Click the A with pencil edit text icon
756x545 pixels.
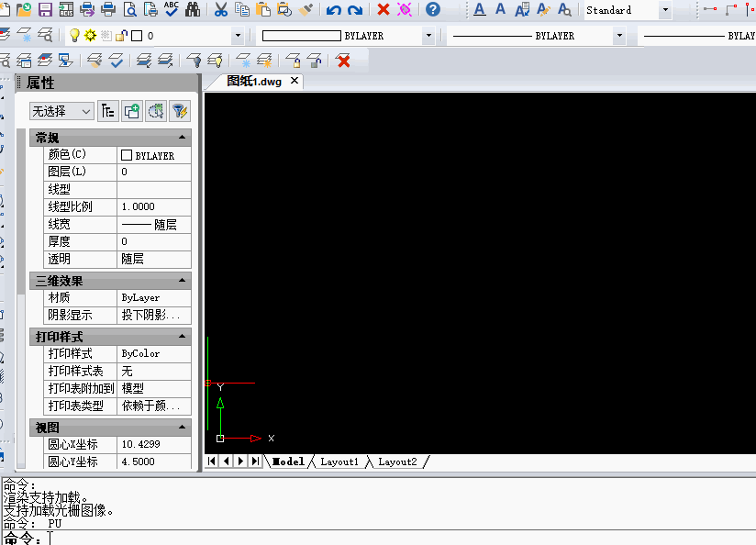[543, 9]
